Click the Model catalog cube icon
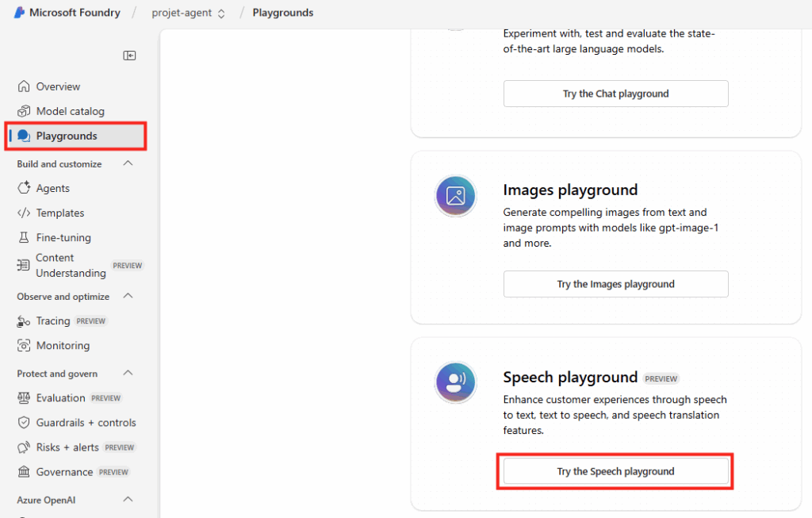This screenshot has height=518, width=812. point(24,111)
